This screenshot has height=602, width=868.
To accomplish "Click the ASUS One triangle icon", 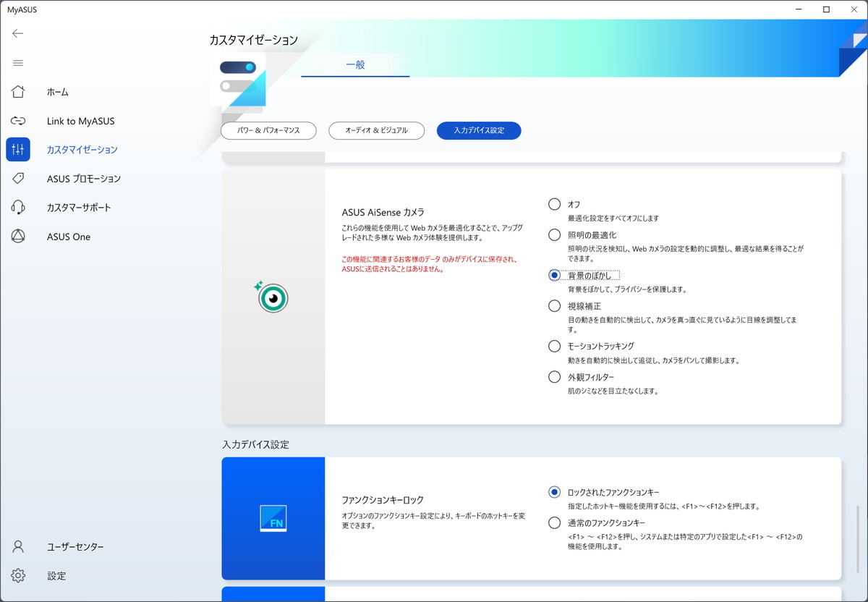I will (x=18, y=237).
